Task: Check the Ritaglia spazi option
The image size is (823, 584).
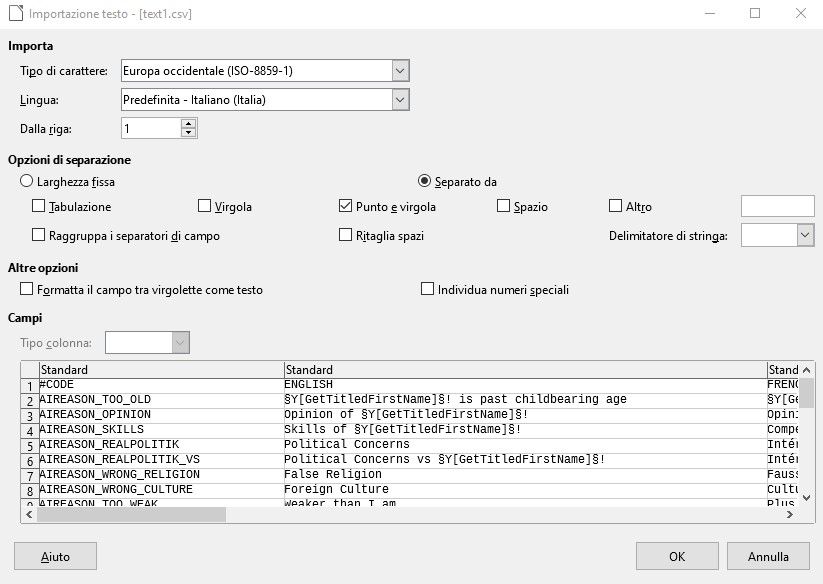Action: click(x=345, y=235)
